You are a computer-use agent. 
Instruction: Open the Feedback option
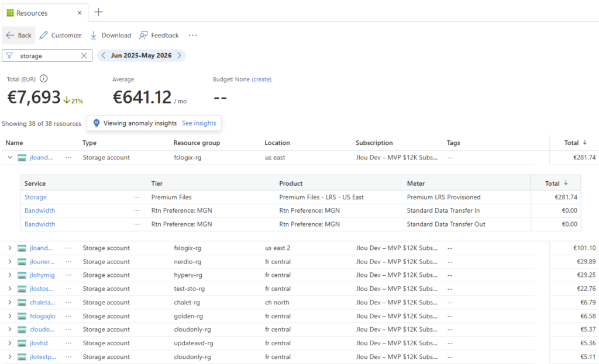(159, 35)
